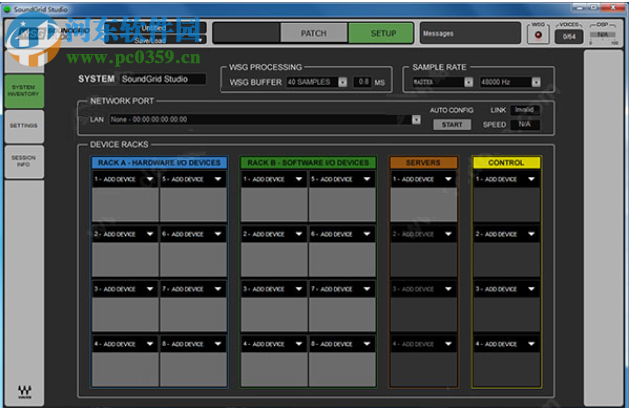Click the 0.8 MS latency value
The height and width of the screenshot is (408, 629).
[x=363, y=82]
